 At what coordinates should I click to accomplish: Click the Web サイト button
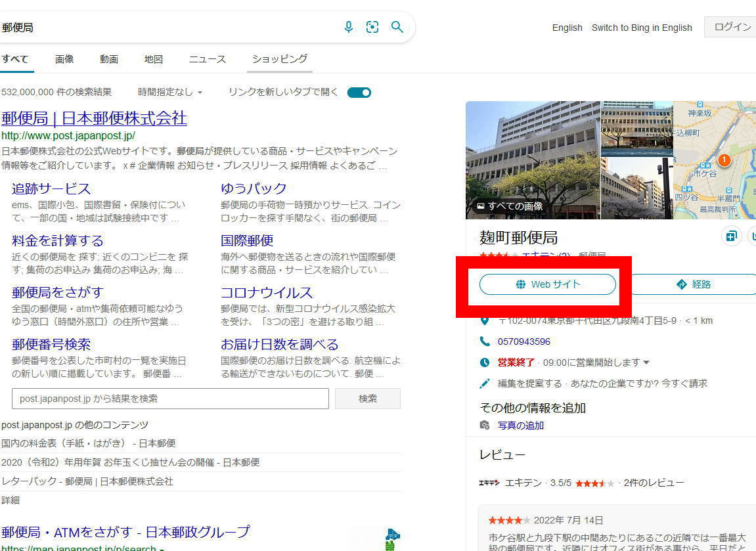click(548, 284)
